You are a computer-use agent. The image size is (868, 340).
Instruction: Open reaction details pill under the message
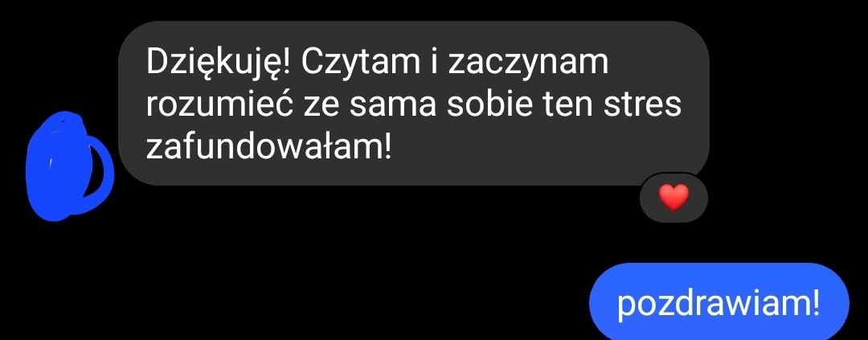click(674, 199)
